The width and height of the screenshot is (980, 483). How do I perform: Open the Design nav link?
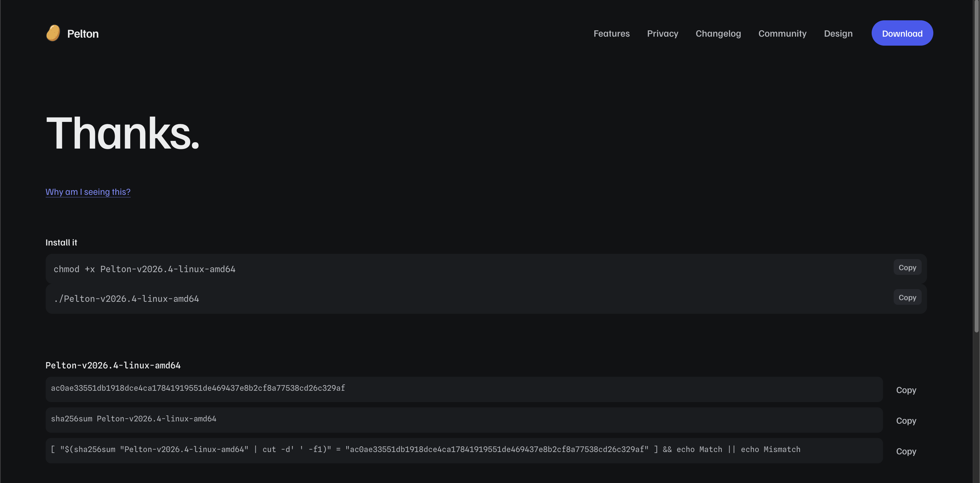tap(838, 33)
